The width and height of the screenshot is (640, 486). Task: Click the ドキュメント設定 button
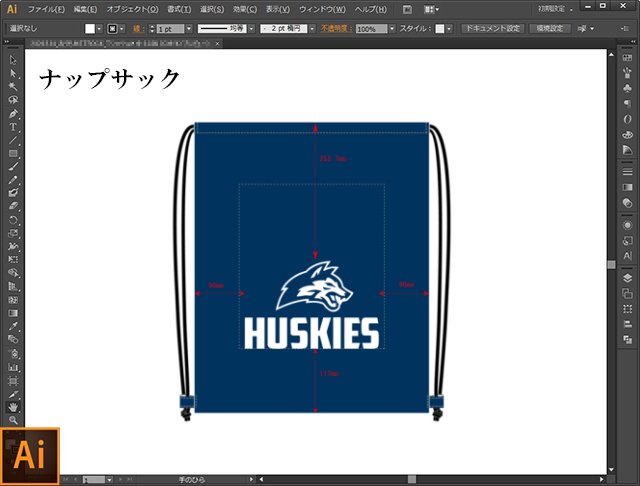point(492,29)
